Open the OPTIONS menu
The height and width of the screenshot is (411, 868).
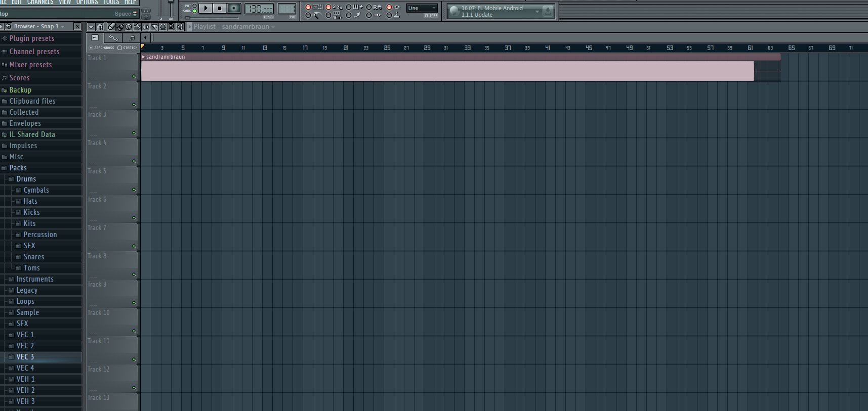tap(87, 2)
